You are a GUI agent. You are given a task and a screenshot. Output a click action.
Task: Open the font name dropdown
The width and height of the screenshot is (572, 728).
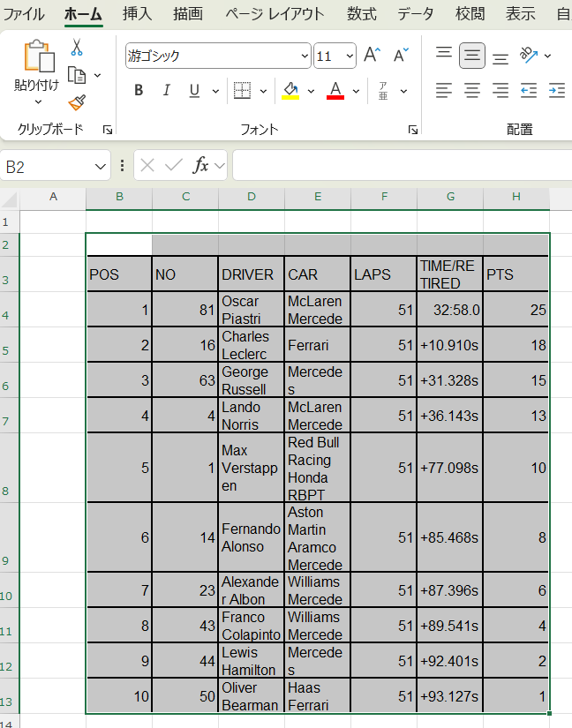(305, 56)
